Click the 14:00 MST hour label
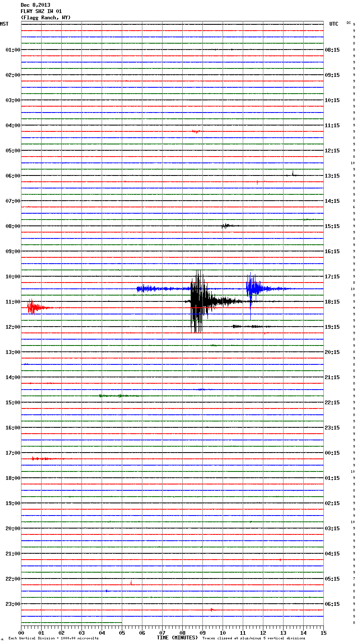 [x=13, y=377]
